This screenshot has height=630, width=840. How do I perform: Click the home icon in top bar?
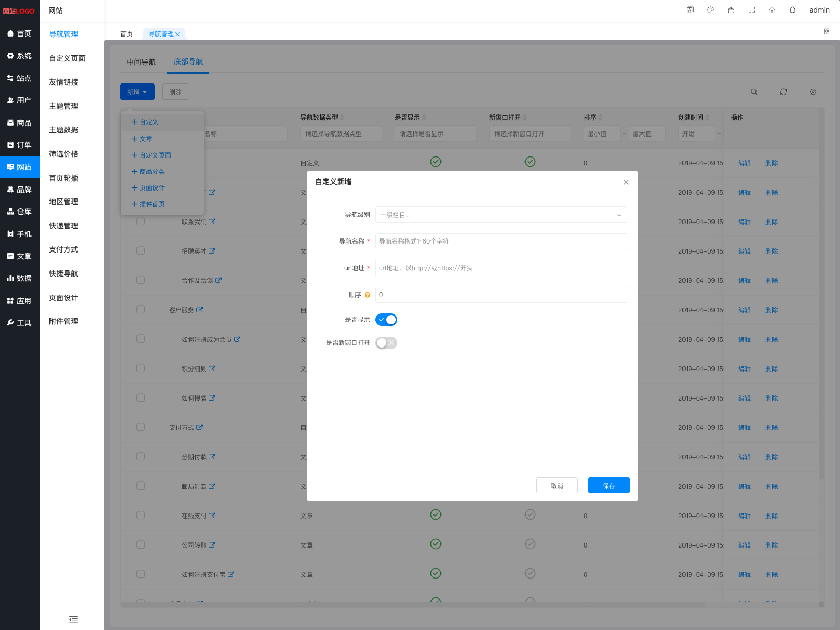point(772,10)
